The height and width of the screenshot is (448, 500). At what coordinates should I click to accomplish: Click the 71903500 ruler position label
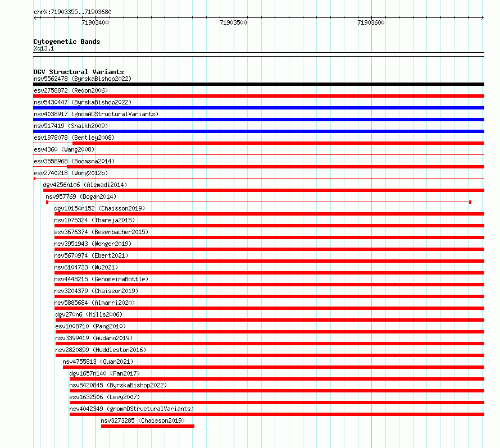[x=233, y=22]
